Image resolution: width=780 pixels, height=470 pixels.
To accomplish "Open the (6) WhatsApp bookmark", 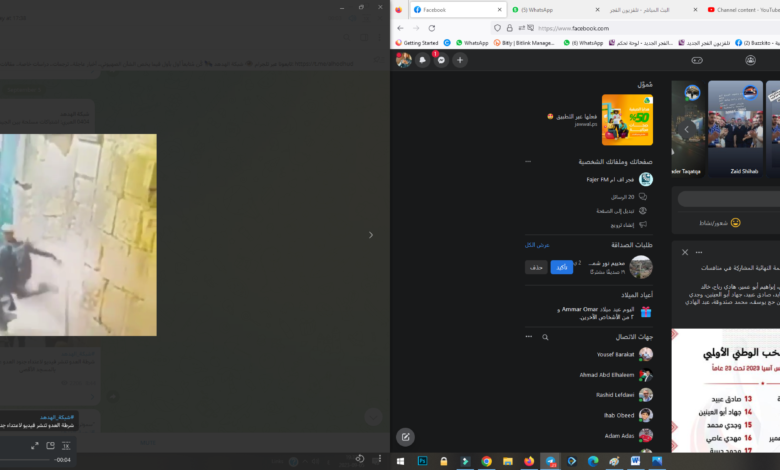I will point(583,43).
